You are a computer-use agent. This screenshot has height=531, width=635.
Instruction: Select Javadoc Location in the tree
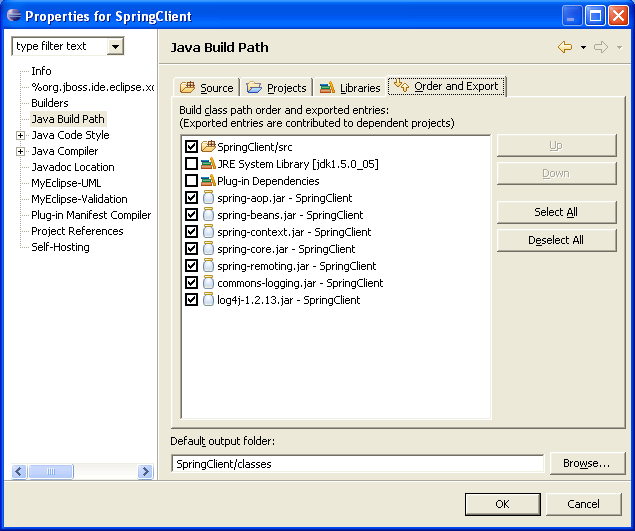pyautogui.click(x=73, y=167)
